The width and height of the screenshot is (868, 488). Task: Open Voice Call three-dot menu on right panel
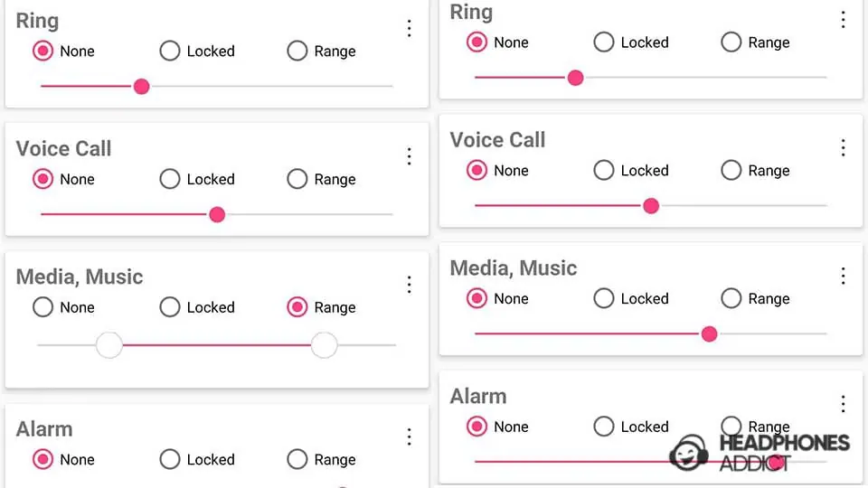[x=844, y=147]
